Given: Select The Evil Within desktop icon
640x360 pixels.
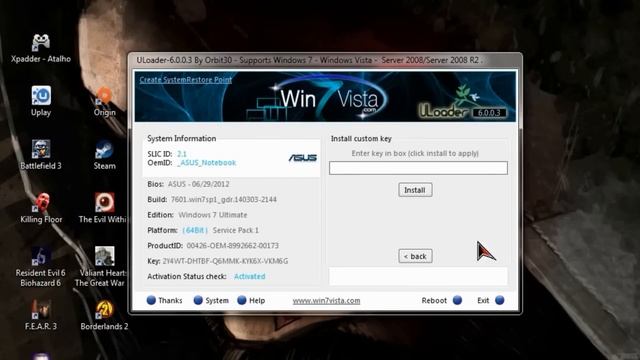Looking at the screenshot, I should tap(103, 208).
